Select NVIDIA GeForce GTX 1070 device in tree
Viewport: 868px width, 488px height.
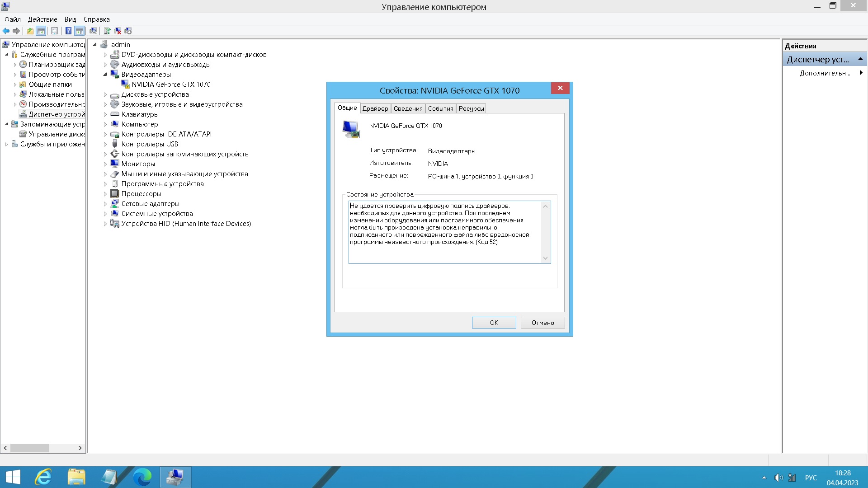pyautogui.click(x=171, y=84)
